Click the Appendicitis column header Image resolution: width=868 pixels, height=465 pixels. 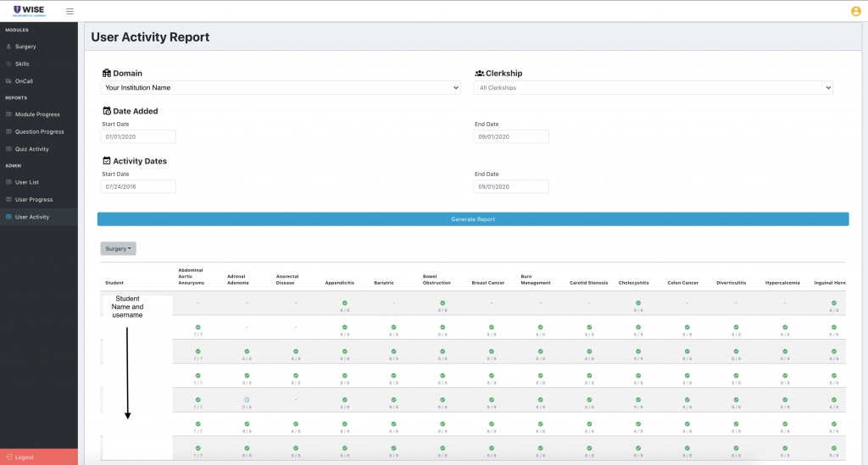(339, 283)
